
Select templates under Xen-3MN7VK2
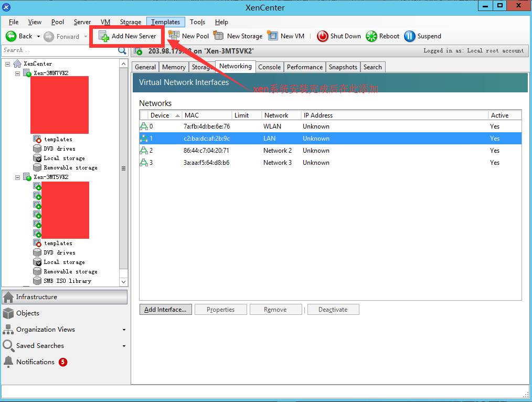(58, 139)
